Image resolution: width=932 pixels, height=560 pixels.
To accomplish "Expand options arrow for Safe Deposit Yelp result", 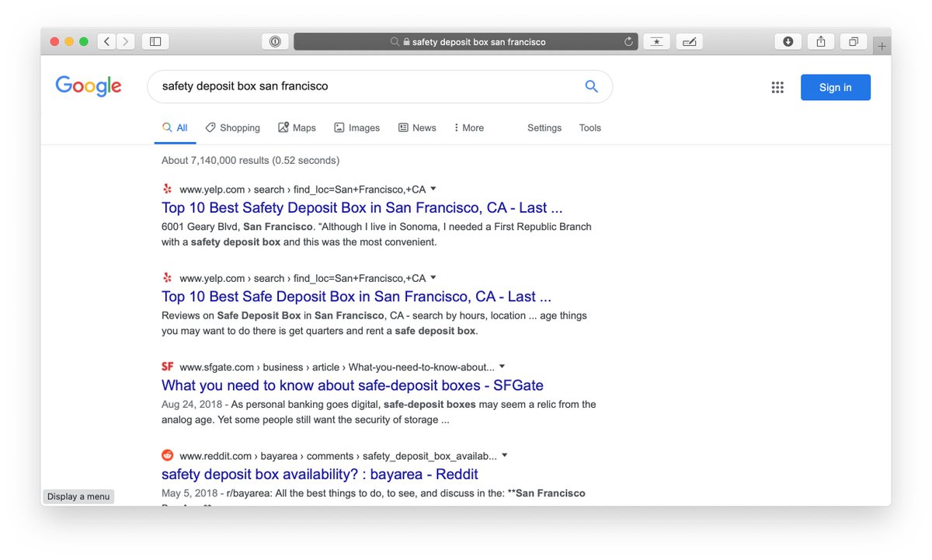I will (x=433, y=277).
